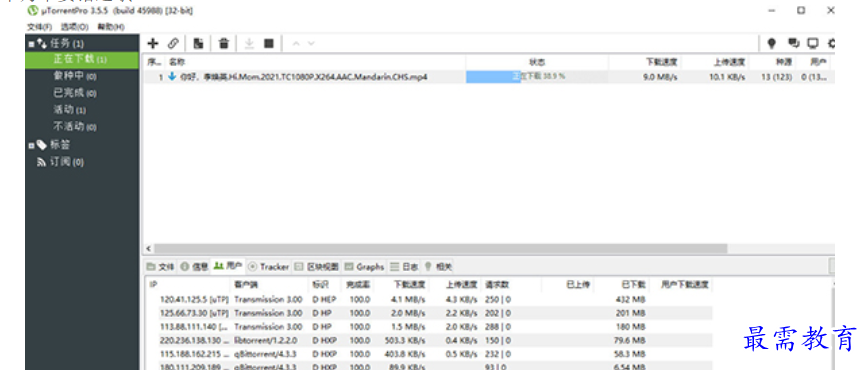Viewport: 865px width, 370px height.
Task: Collapse the 任务 tree group
Action: pyautogui.click(x=31, y=44)
